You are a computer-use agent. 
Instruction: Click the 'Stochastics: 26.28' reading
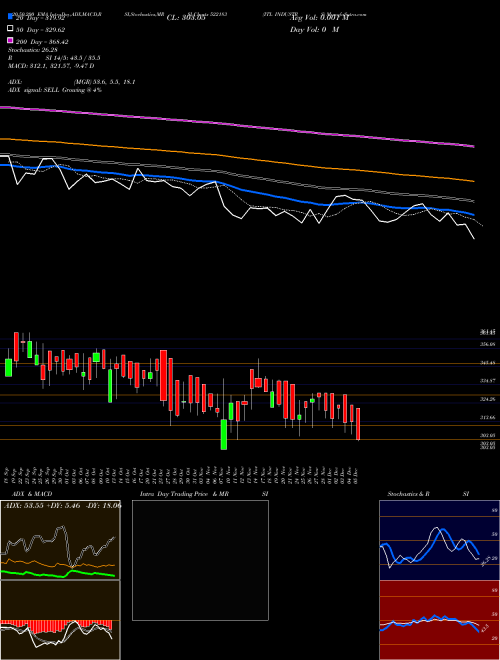[32, 50]
